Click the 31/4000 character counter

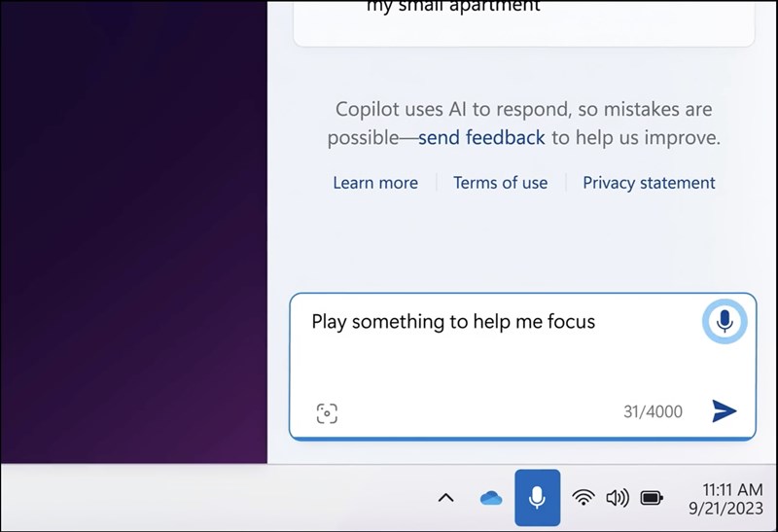653,412
